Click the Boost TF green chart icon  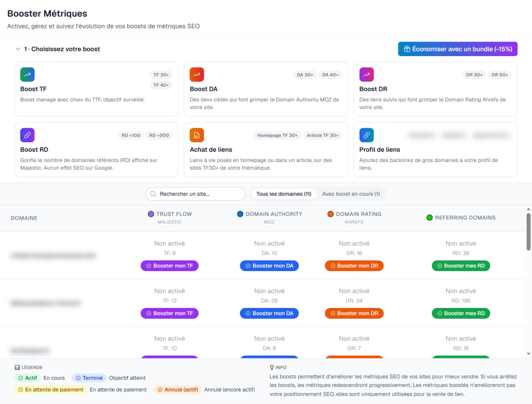pos(28,75)
